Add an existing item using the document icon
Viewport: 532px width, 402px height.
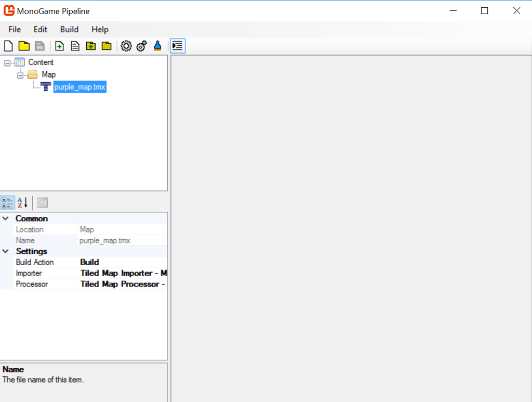[75, 46]
